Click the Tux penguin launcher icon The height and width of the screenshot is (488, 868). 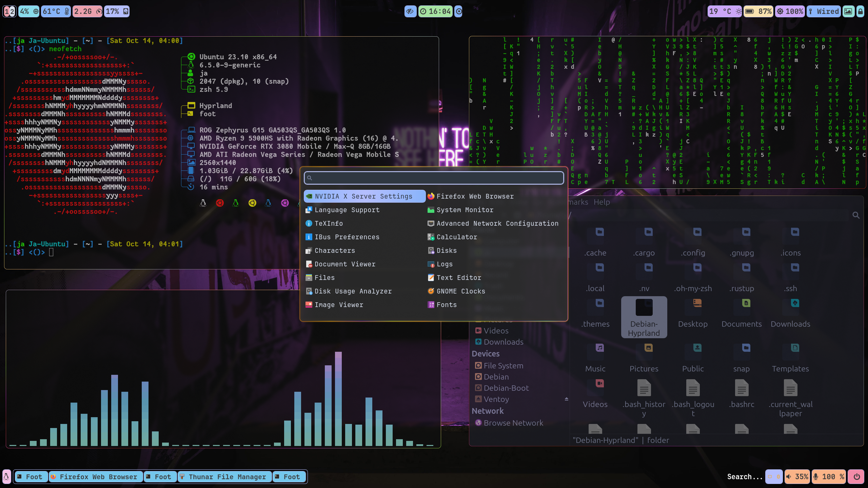coord(6,477)
